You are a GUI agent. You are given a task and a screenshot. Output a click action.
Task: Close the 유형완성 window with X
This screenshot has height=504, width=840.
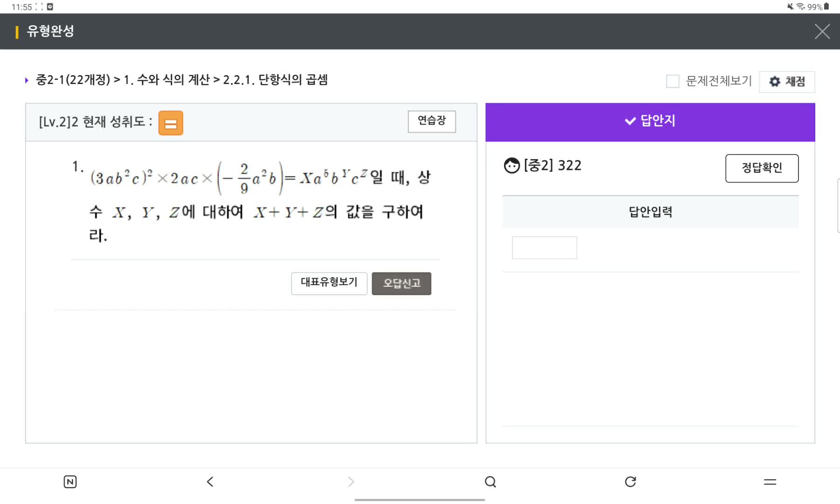pos(822,32)
